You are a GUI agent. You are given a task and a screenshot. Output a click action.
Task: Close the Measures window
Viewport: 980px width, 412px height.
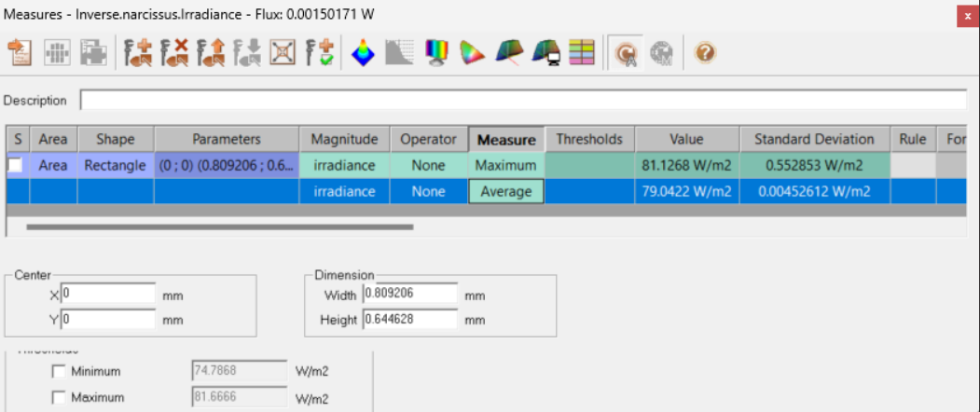968,17
